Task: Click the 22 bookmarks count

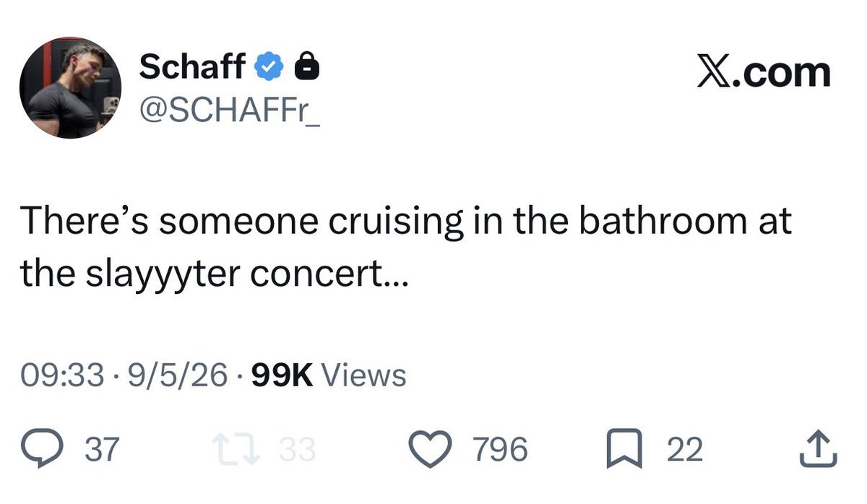Action: coord(683,450)
